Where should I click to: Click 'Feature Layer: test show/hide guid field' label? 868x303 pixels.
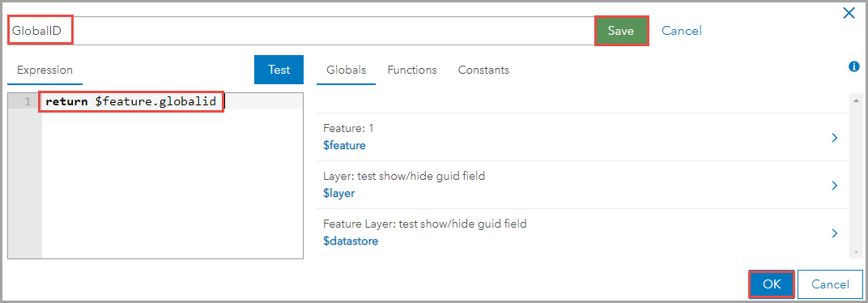click(x=424, y=224)
